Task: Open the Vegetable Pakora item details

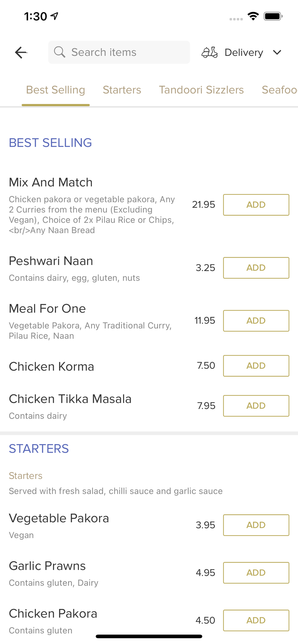Action: (59, 518)
